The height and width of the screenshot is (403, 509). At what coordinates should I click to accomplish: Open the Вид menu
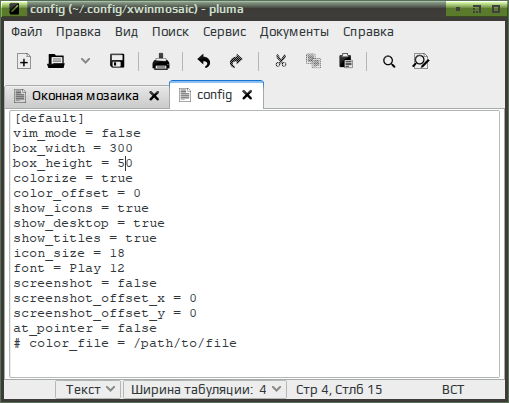pos(126,32)
